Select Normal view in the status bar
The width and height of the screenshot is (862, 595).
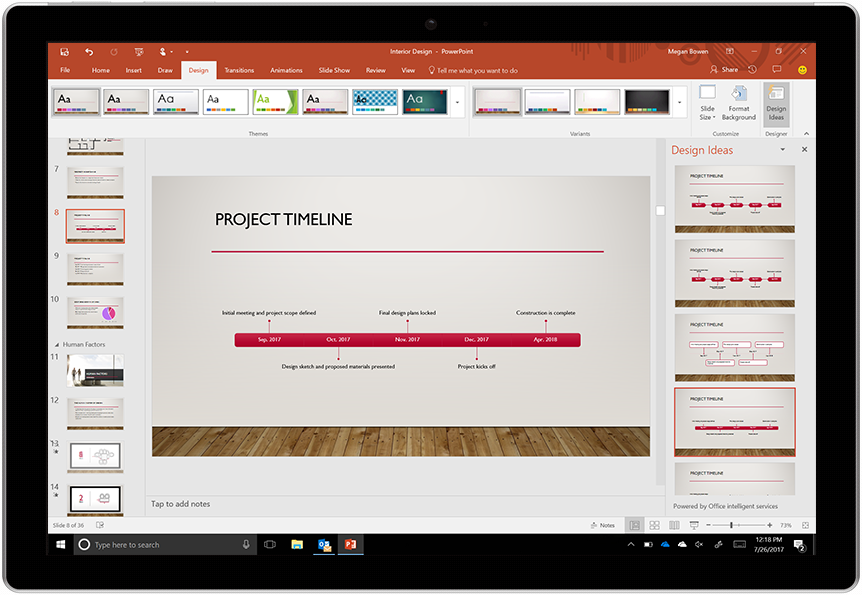tap(634, 524)
